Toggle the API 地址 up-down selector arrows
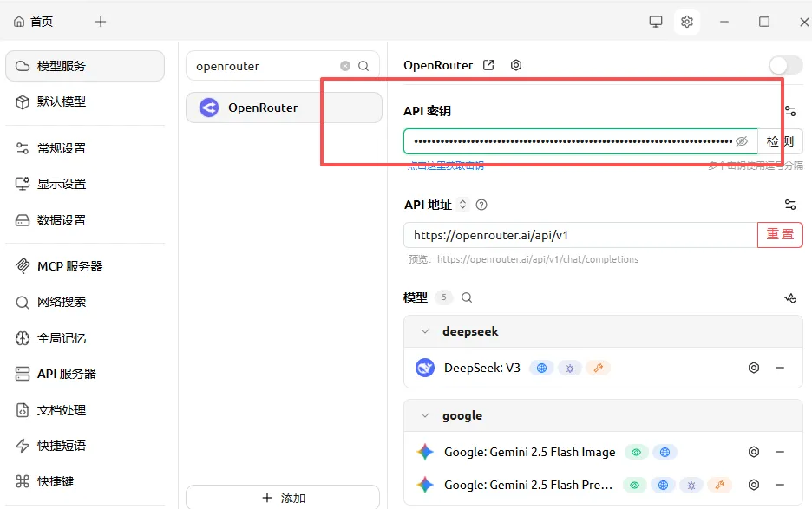This screenshot has width=812, height=509. click(x=462, y=205)
